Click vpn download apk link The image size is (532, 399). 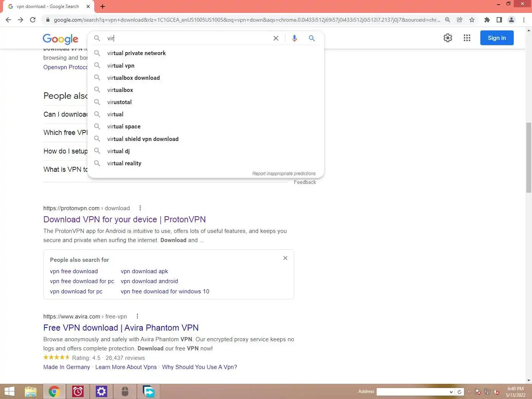coord(144,271)
